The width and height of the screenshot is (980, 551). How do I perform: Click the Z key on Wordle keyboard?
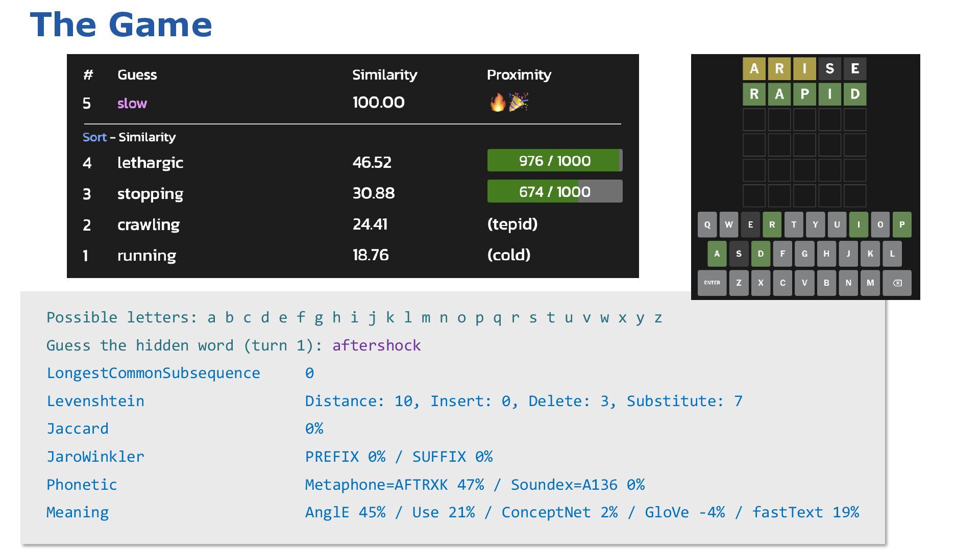point(739,283)
